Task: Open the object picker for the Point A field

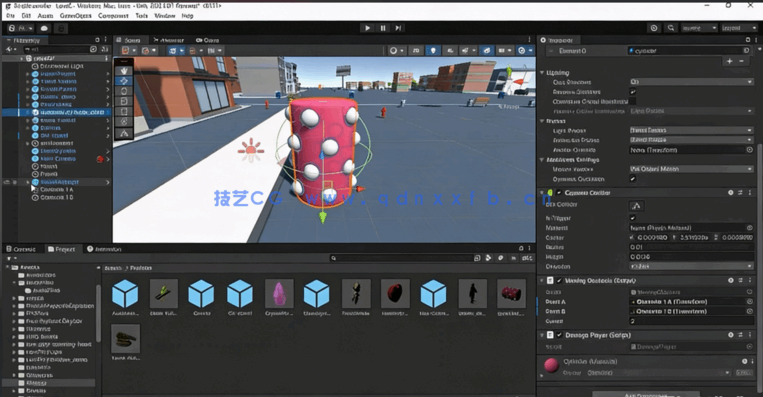Action: tap(750, 302)
